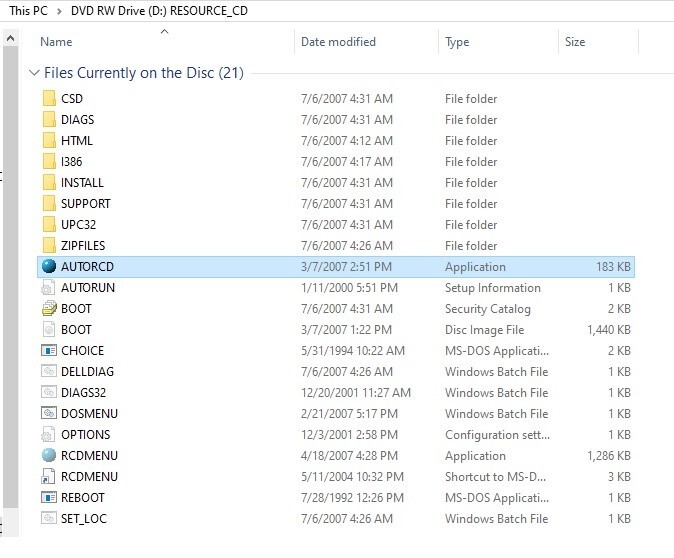The width and height of the screenshot is (674, 558).
Task: Select the HTML folder icon
Action: [49, 141]
